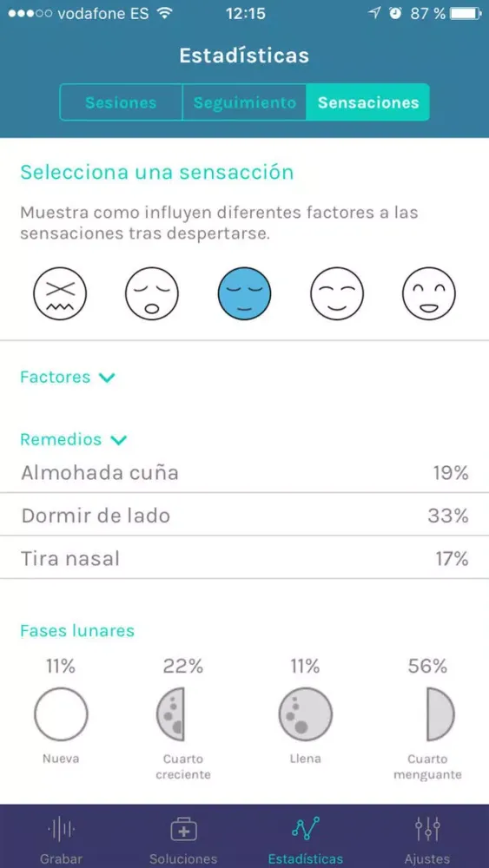Screen dimensions: 489x868
Task: Collapse the Remedios section chevron
Action: (118, 440)
